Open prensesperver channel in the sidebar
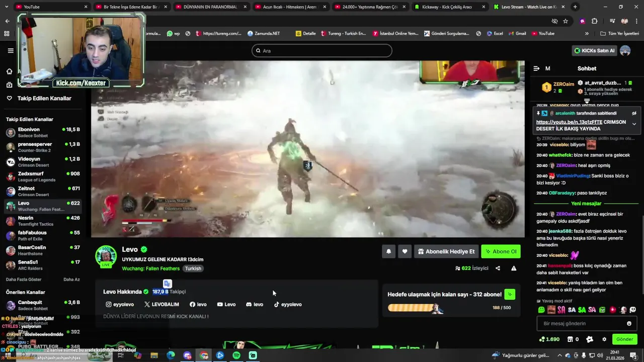The height and width of the screenshot is (362, 644). [43, 147]
